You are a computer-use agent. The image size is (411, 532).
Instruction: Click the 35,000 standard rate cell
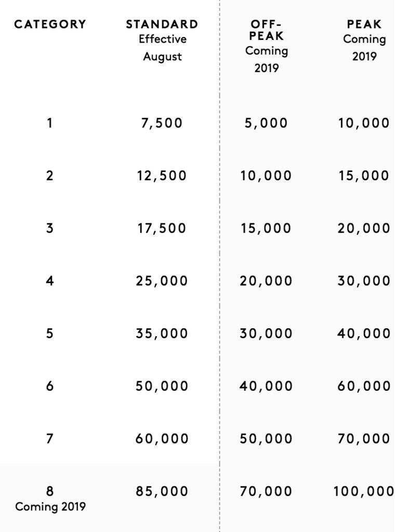tap(162, 334)
